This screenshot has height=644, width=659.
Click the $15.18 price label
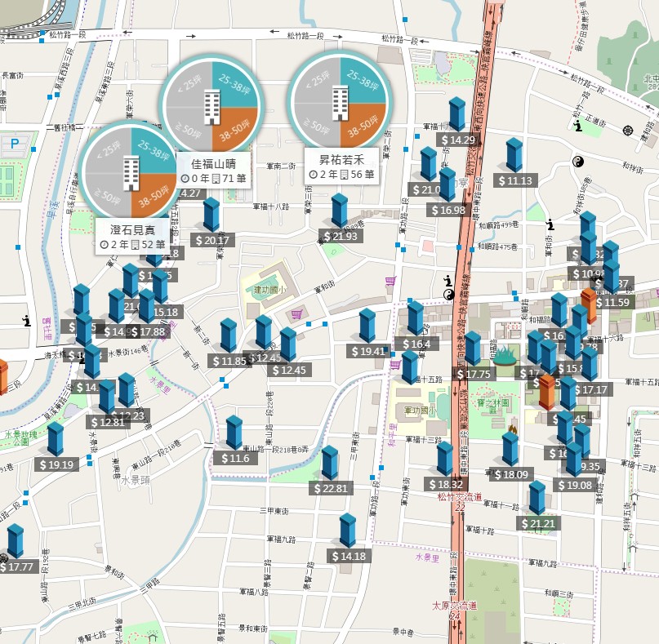coord(165,312)
